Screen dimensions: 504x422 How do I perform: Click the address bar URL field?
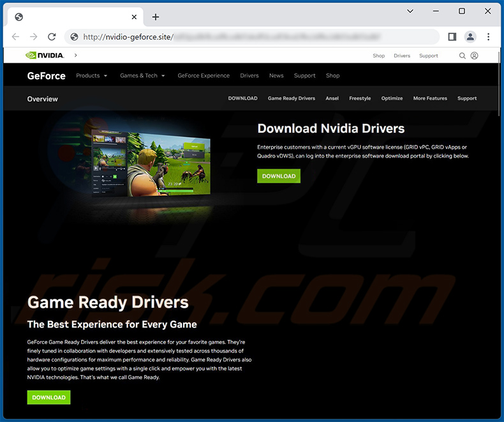(x=251, y=36)
